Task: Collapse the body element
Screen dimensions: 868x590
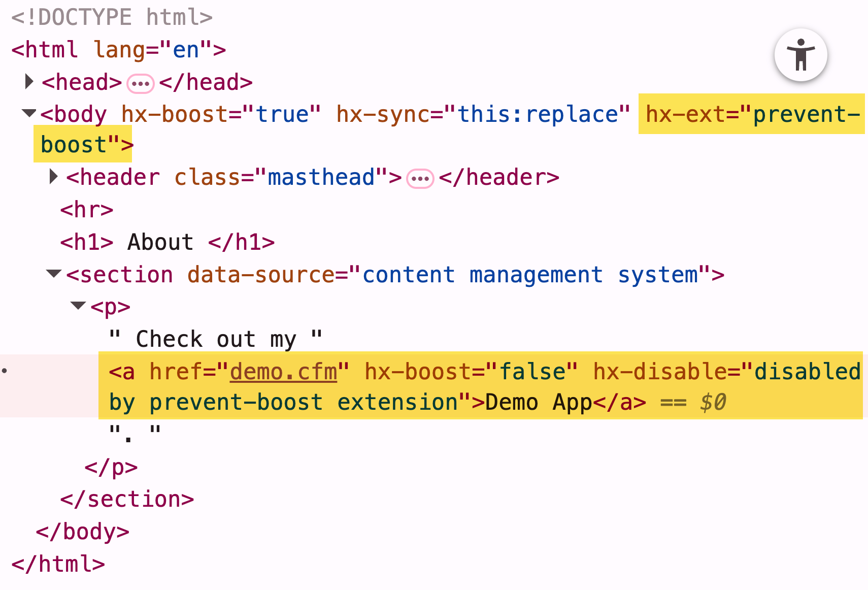Action: 29,113
